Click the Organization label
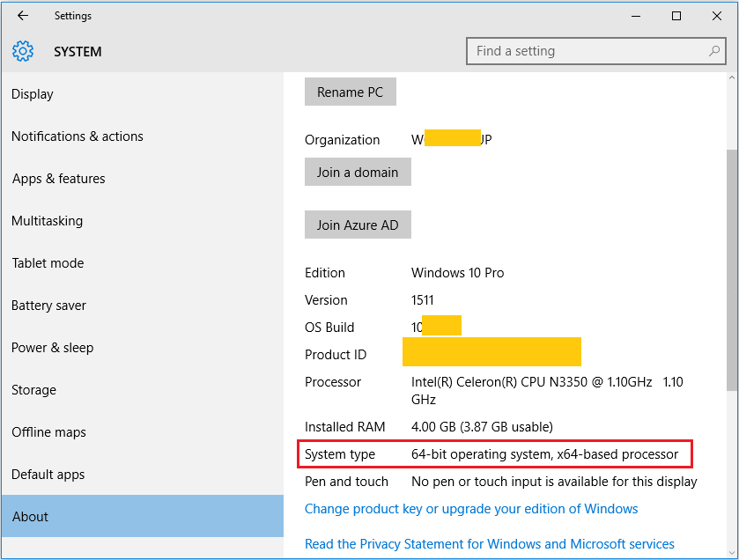Image resolution: width=739 pixels, height=560 pixels. tap(342, 140)
